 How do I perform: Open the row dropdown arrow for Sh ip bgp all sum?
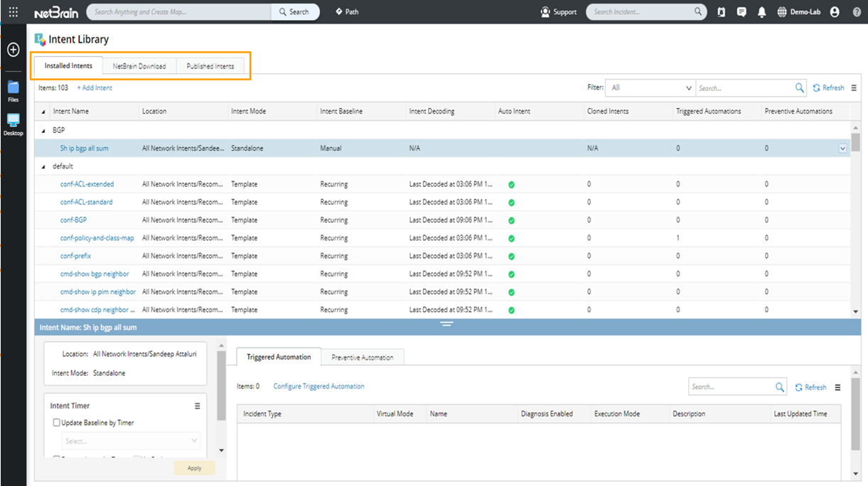843,148
